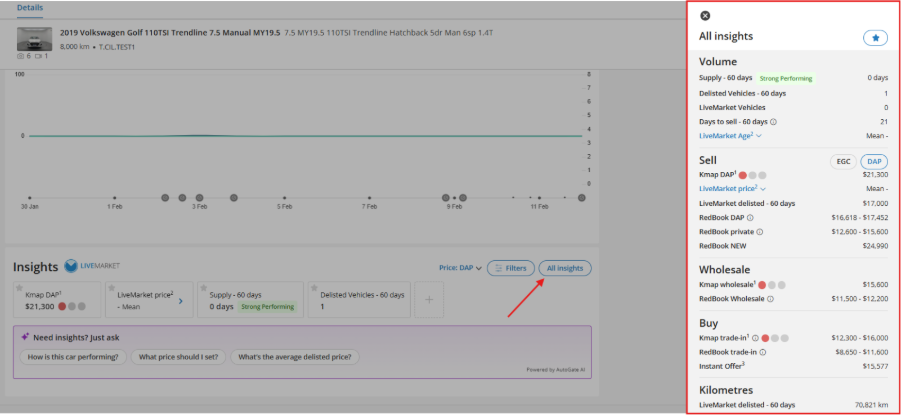Click Kmap wholesale red confidence dot
The image size is (901, 415).
(x=761, y=285)
